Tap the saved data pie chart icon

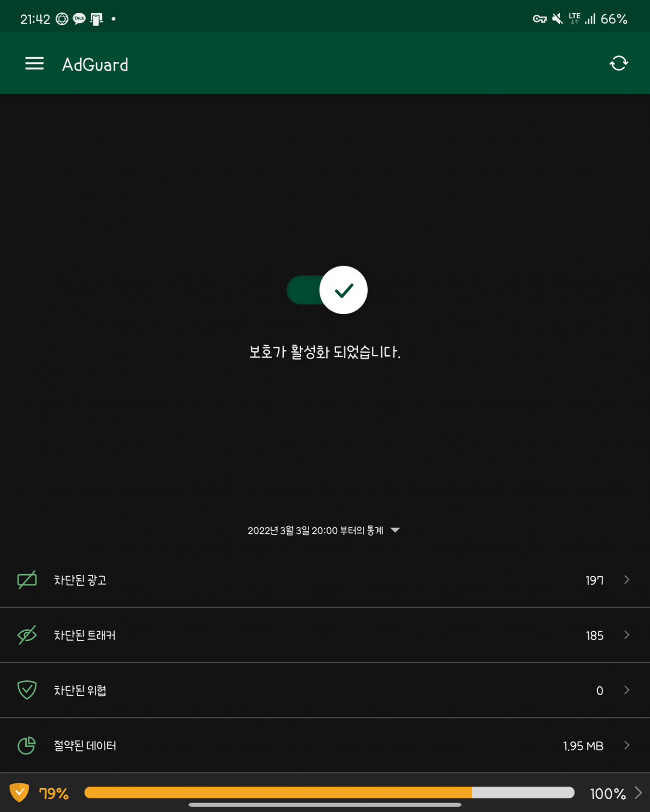(26, 745)
